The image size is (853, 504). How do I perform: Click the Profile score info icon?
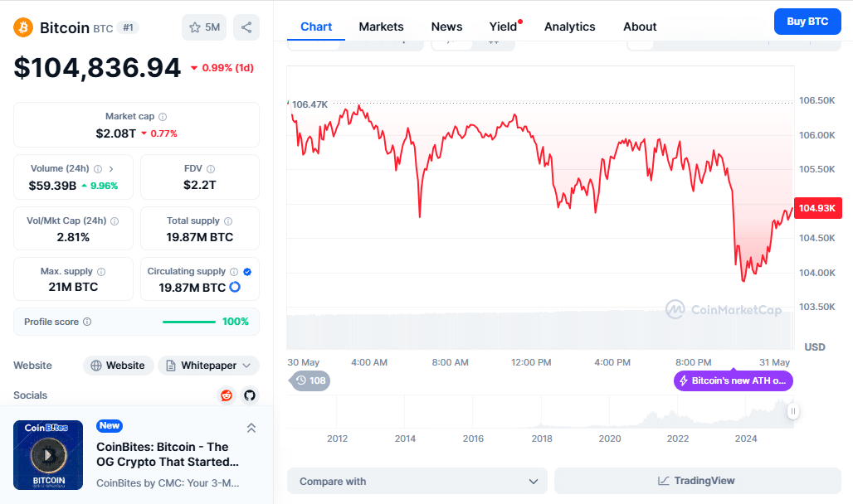click(87, 322)
